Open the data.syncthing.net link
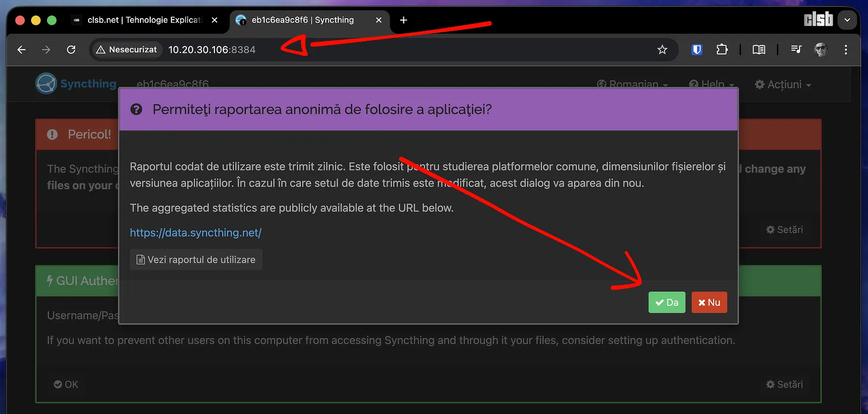Viewport: 868px width, 414px height. coord(195,233)
